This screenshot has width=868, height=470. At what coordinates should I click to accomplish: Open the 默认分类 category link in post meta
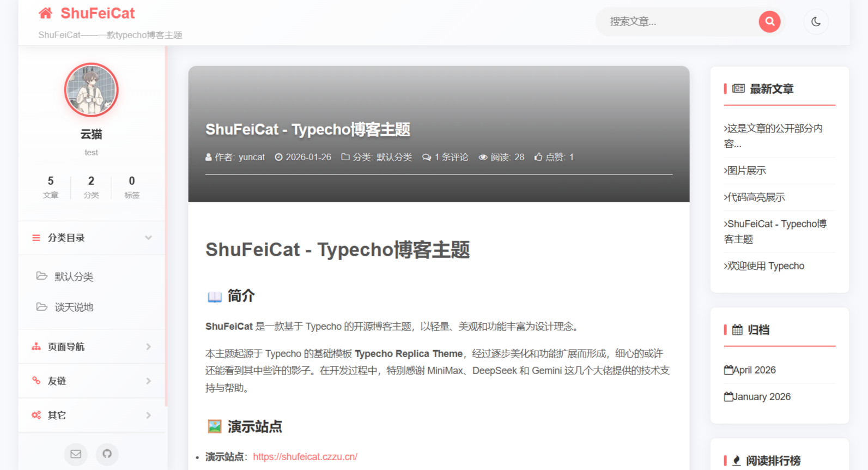pos(394,157)
